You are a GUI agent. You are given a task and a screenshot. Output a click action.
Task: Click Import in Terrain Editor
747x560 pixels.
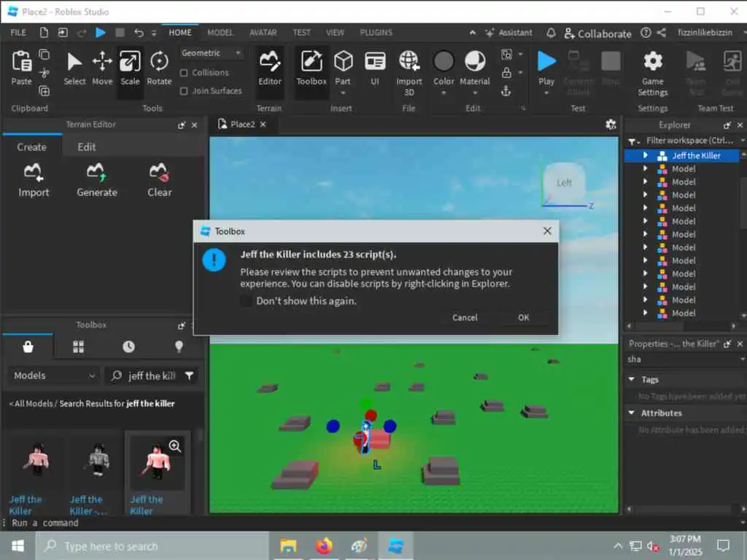pyautogui.click(x=34, y=180)
